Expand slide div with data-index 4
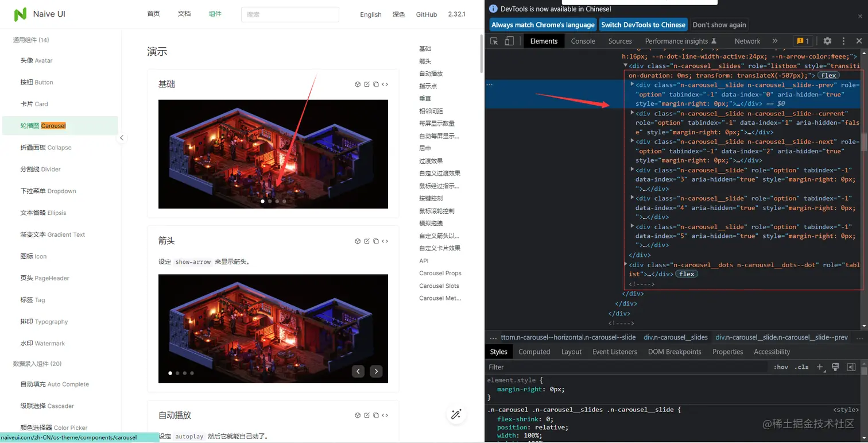Viewport: 868px width, 443px height. (x=632, y=198)
